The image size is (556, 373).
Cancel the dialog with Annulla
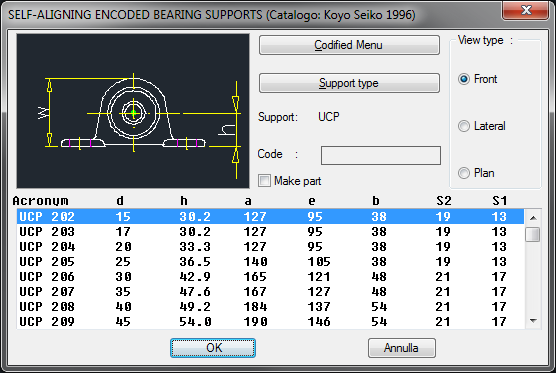pyautogui.click(x=401, y=348)
